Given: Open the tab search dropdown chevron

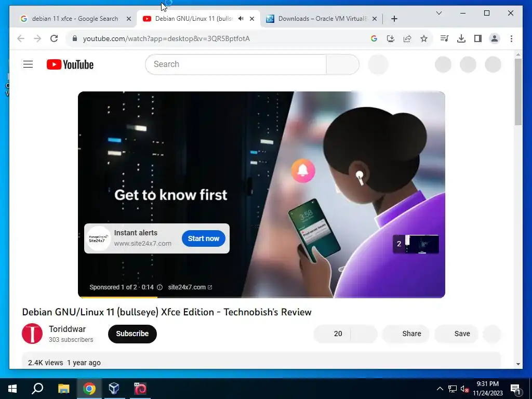Looking at the screenshot, I should (x=438, y=13).
